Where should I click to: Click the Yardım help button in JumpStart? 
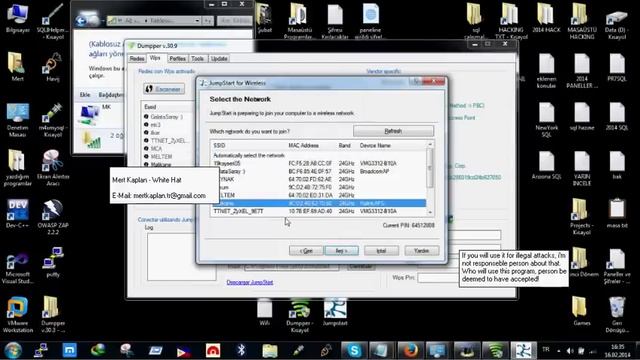pyautogui.click(x=422, y=251)
